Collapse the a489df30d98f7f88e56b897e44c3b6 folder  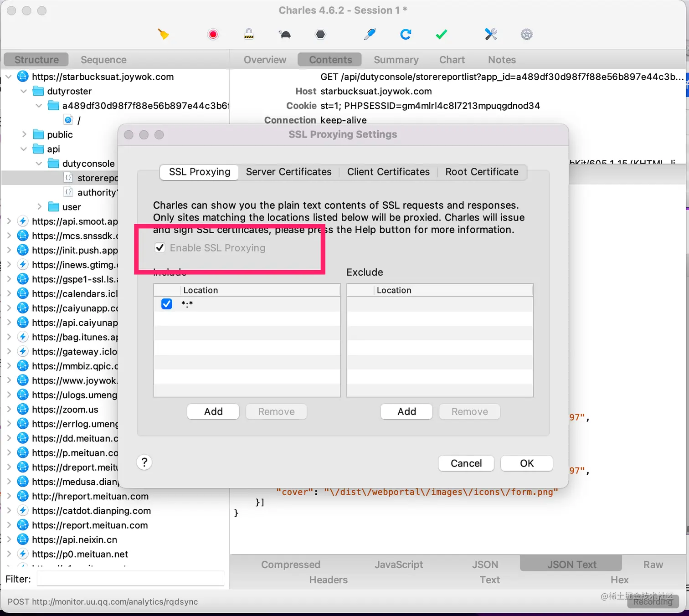pyautogui.click(x=39, y=106)
